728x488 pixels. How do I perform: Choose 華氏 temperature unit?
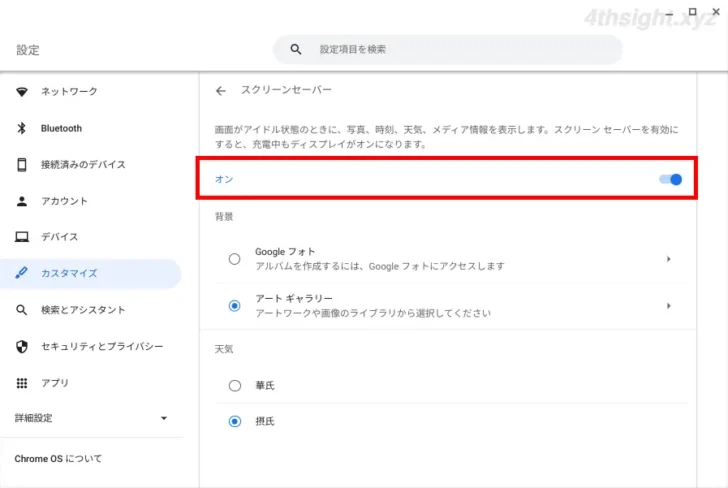pos(234,385)
